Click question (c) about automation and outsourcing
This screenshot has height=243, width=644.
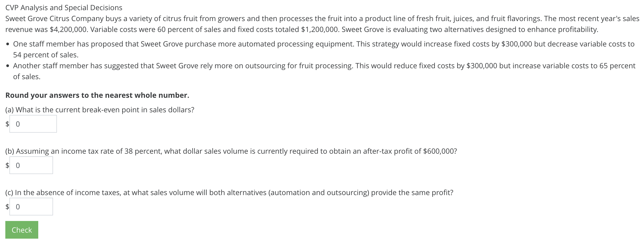click(229, 192)
